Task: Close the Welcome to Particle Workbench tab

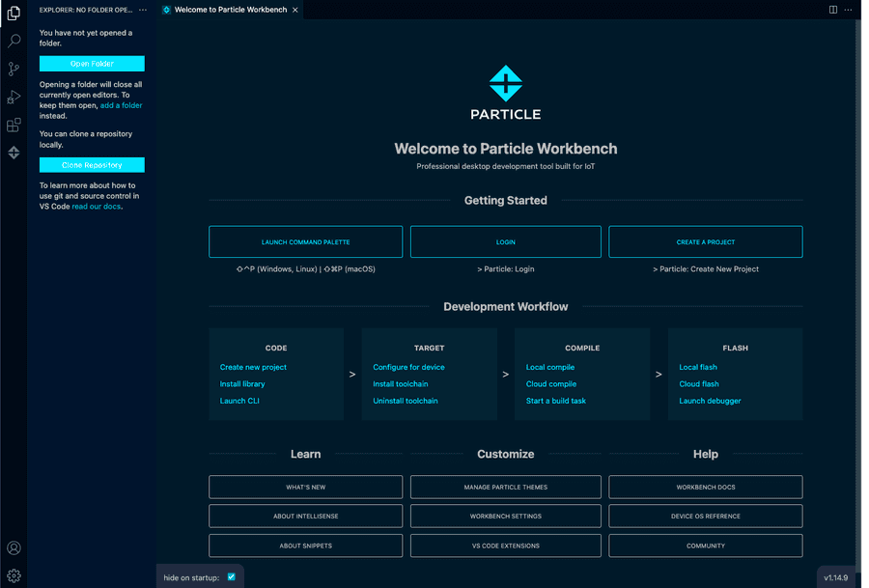Action: tap(295, 10)
